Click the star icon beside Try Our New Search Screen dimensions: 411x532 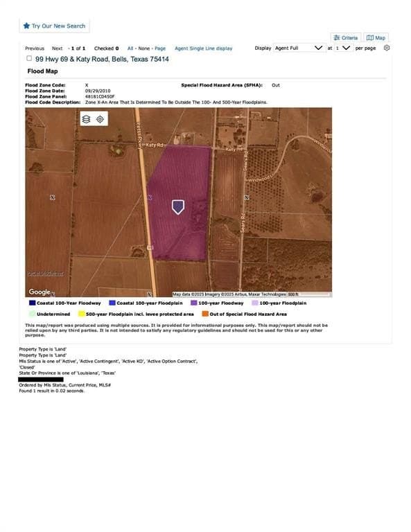click(26, 26)
